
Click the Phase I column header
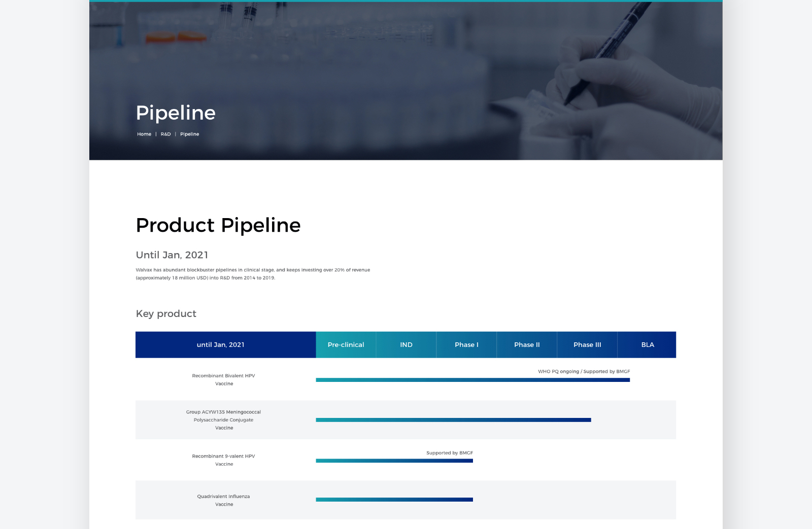tap(466, 345)
